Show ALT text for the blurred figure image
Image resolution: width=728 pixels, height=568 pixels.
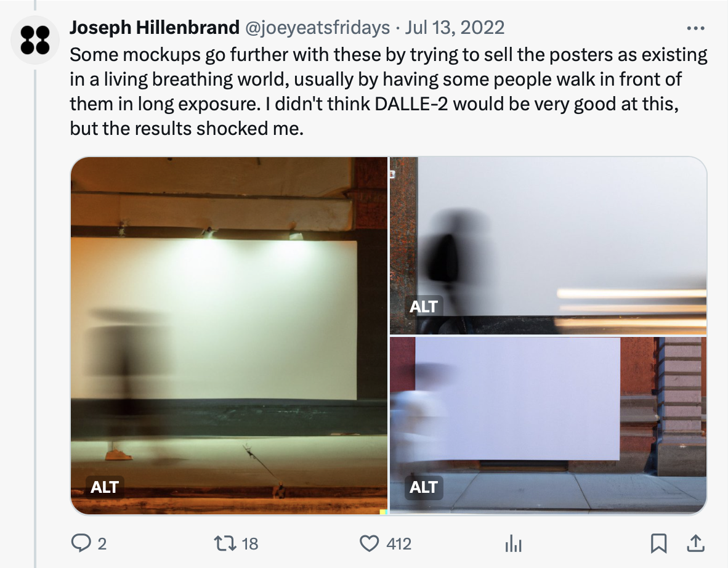[x=423, y=307]
